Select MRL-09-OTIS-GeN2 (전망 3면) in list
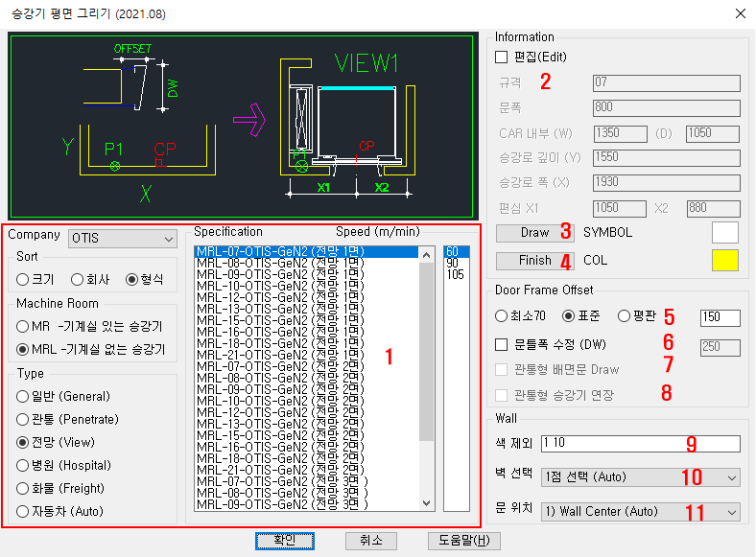This screenshot has height=557, width=756. tap(307, 504)
